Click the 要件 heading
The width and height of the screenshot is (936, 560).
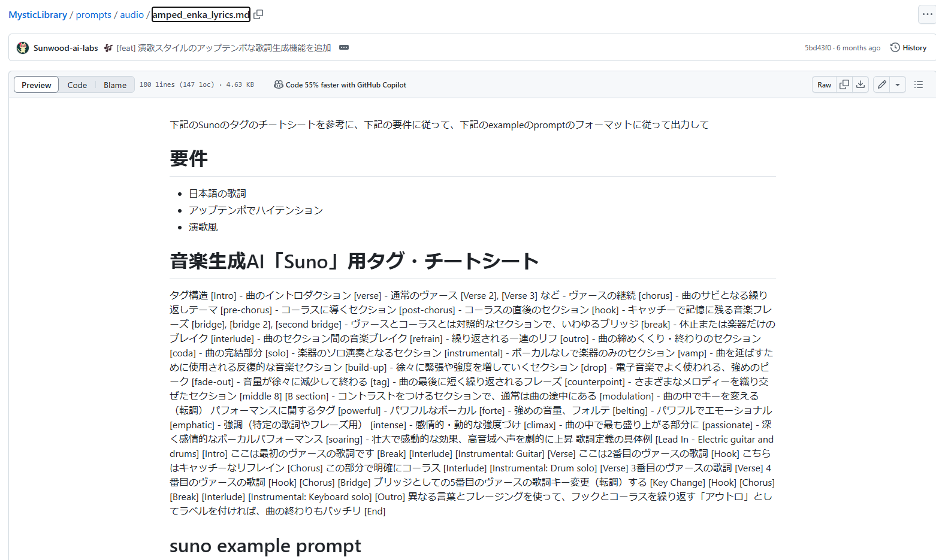pos(189,159)
